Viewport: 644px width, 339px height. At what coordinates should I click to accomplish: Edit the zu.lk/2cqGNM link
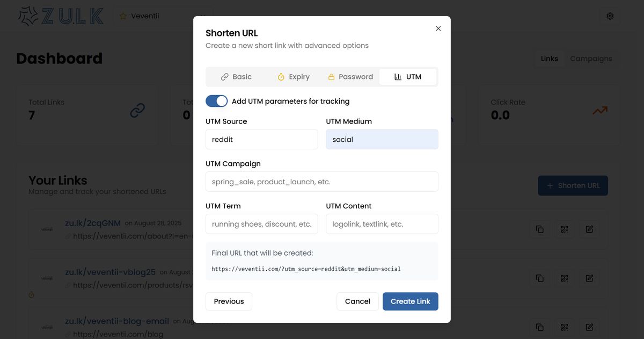tap(589, 229)
